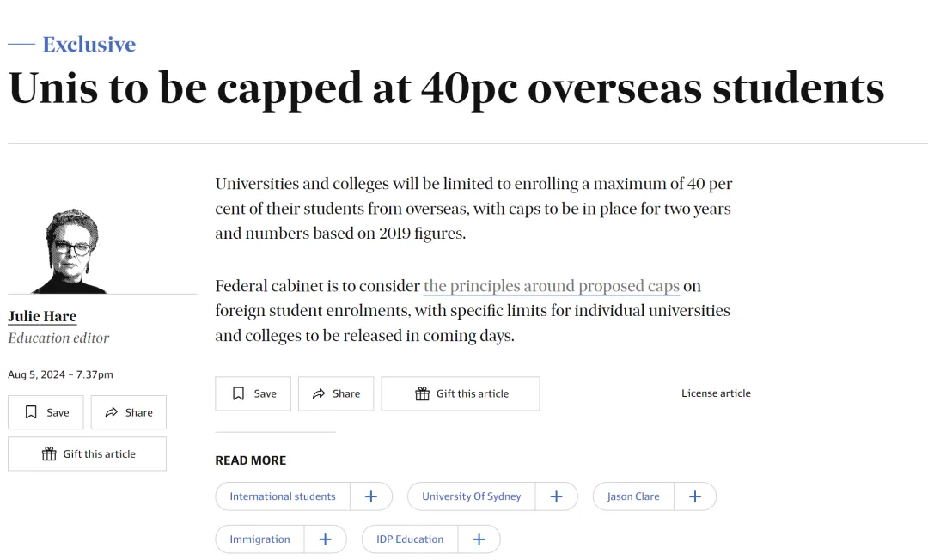The height and width of the screenshot is (560, 928).
Task: Click the bookmark icon in sidebar Save button
Action: [32, 412]
